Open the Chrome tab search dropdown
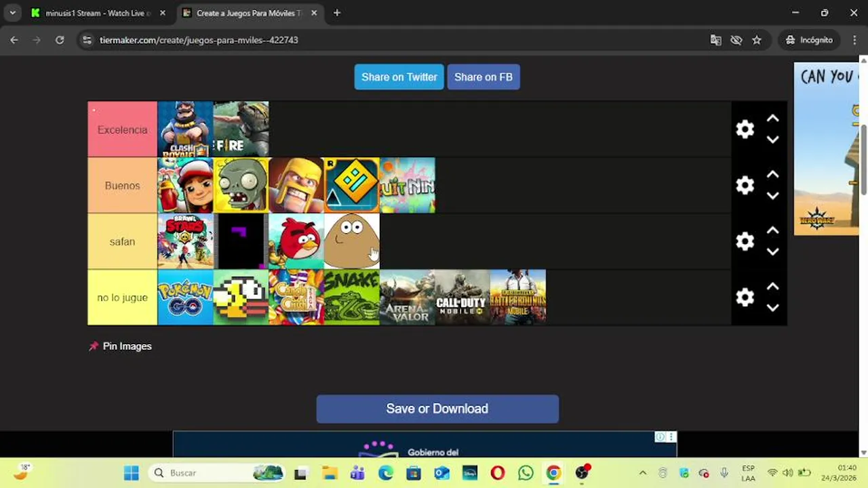This screenshot has height=488, width=868. [12, 13]
